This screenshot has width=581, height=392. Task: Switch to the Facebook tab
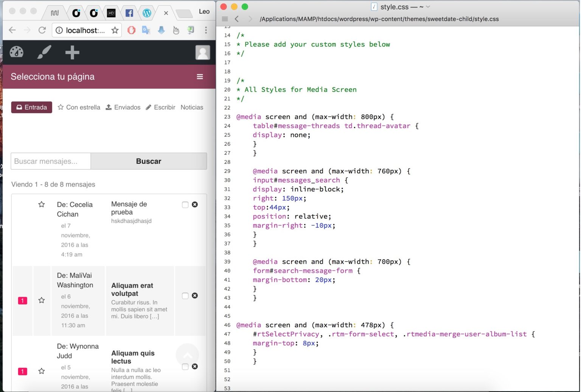(x=129, y=13)
